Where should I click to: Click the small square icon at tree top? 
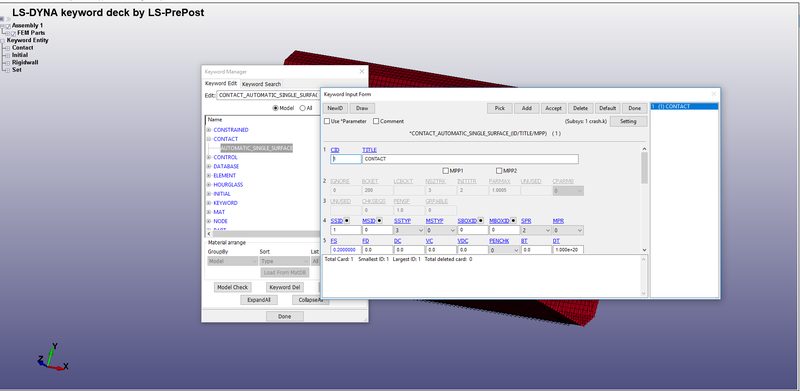coord(2,19)
